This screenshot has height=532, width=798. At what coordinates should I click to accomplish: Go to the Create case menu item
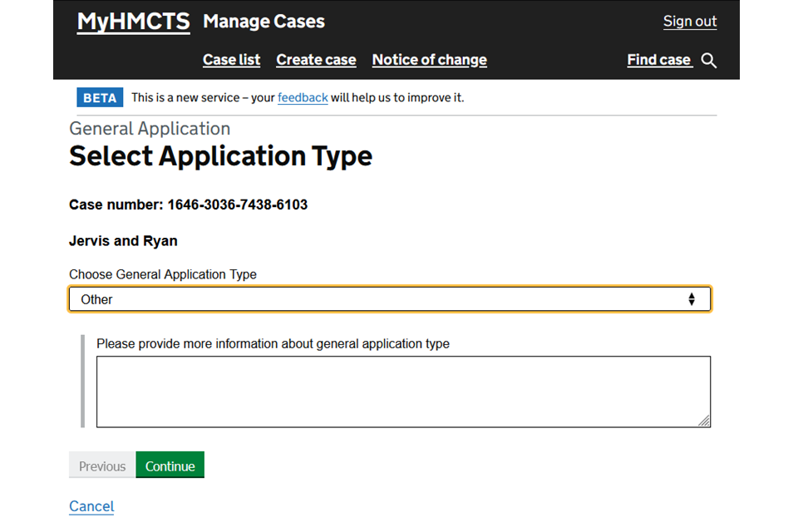tap(316, 60)
